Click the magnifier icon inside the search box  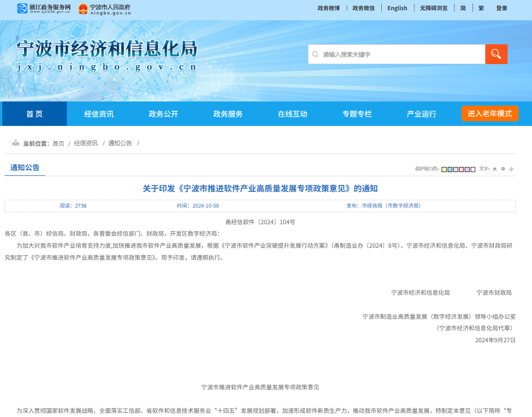click(x=315, y=54)
